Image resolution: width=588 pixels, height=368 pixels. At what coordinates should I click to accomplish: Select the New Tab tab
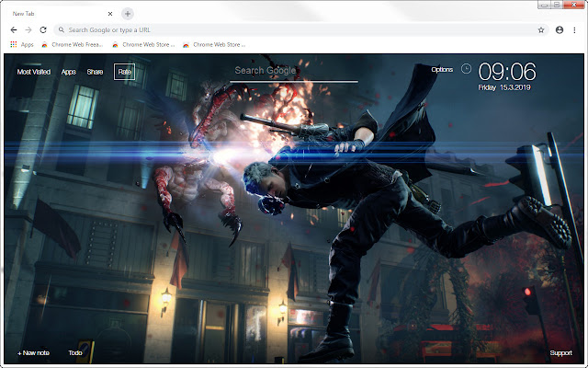point(60,14)
